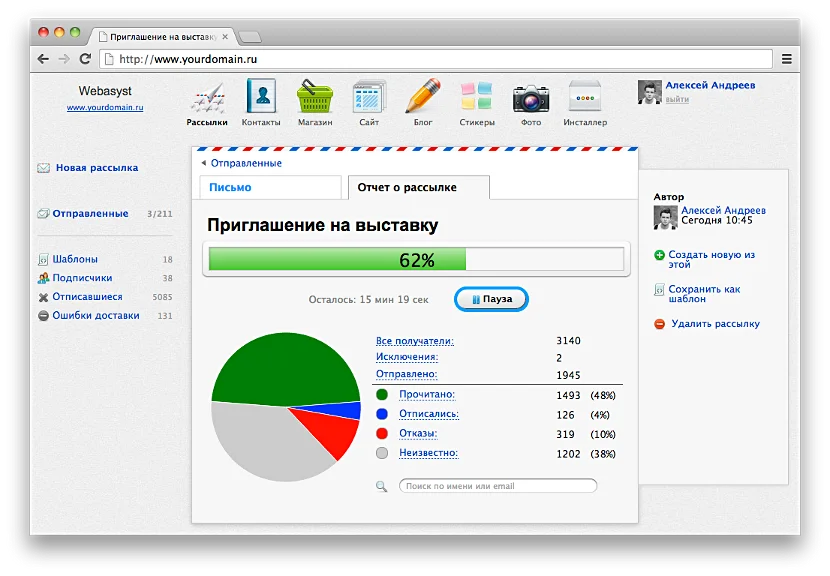Screen dimensions: 830x576
Task: Click the browser reload icon
Action: (x=85, y=59)
